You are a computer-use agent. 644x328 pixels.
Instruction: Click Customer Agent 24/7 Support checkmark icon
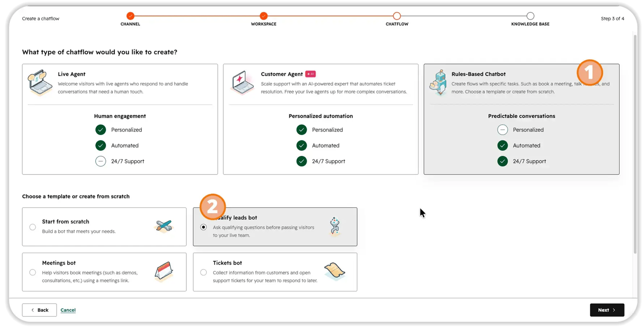[302, 161]
